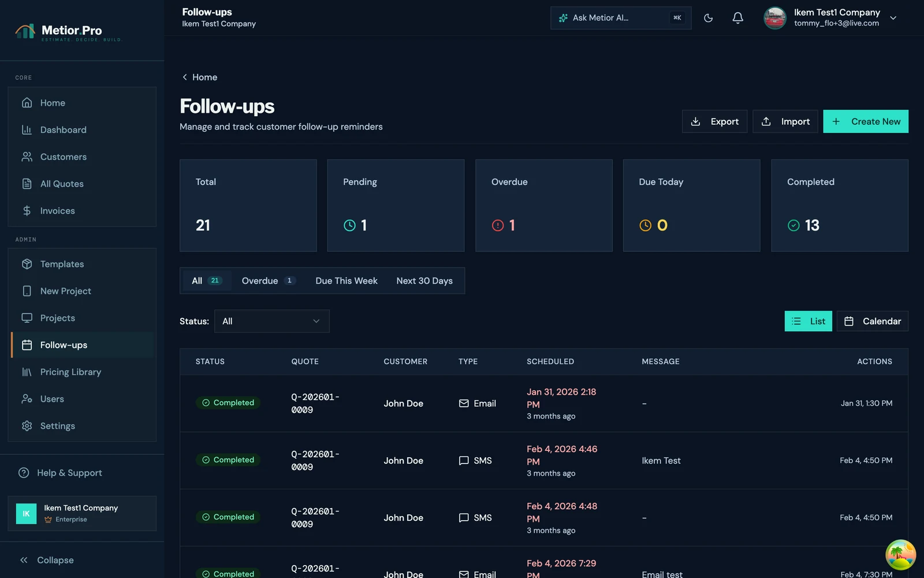Open the Pricing Library
924x578 pixels.
coord(82,372)
